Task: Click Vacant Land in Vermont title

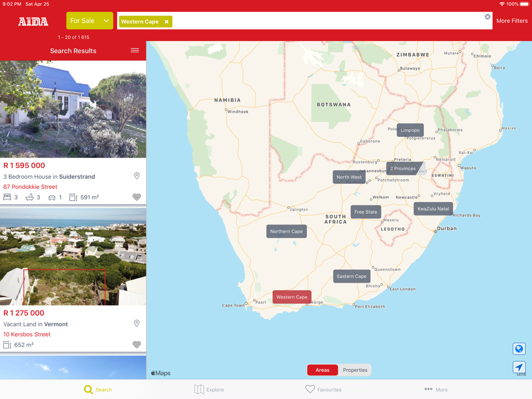Action: (36, 325)
